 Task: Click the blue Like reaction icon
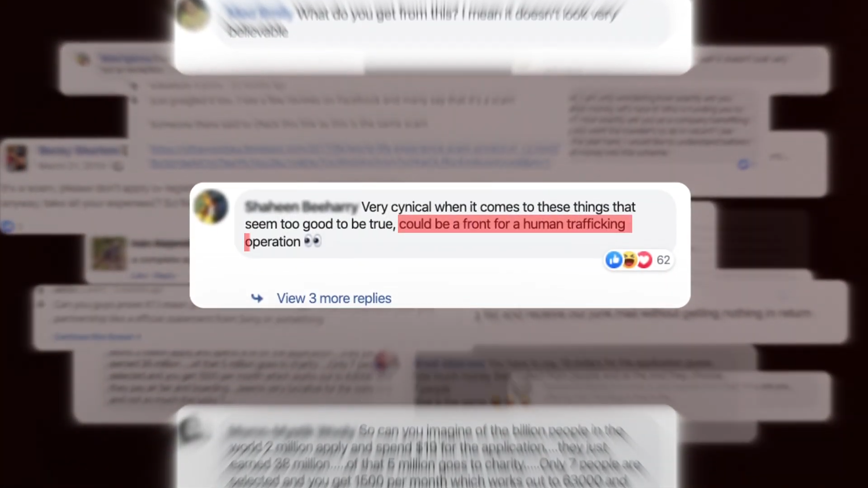coord(614,260)
